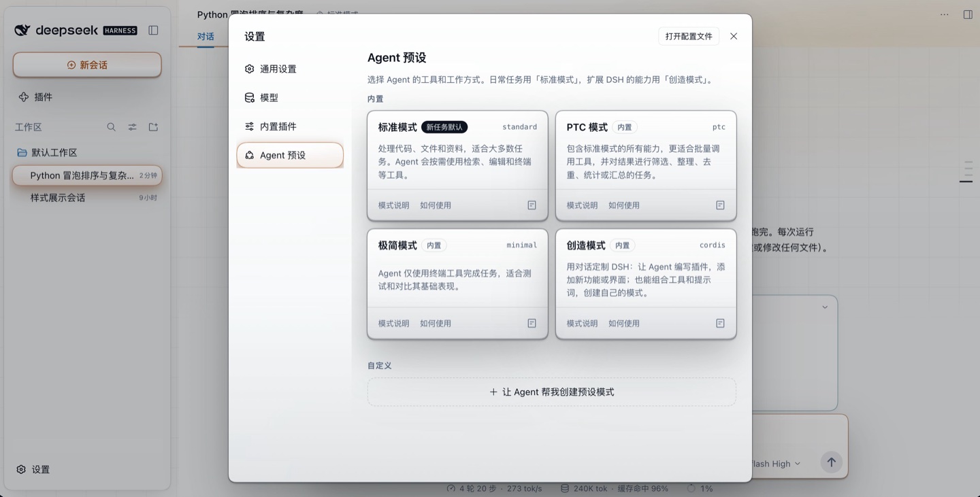Image resolution: width=980 pixels, height=497 pixels.
Task: Select Agent 预设 in settings menu
Action: pyautogui.click(x=290, y=155)
